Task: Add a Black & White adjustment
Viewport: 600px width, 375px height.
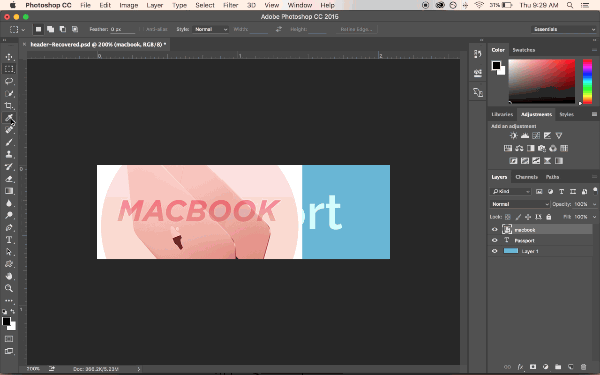Action: [530, 148]
